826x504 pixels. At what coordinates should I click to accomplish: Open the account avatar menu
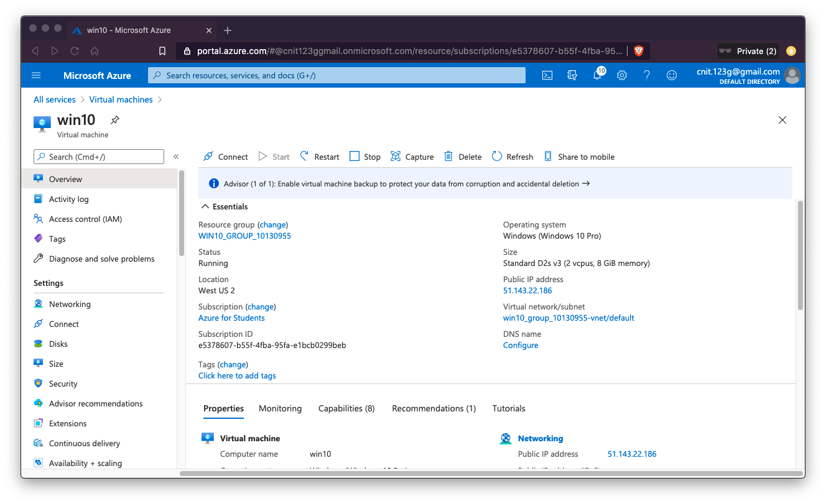(x=792, y=75)
